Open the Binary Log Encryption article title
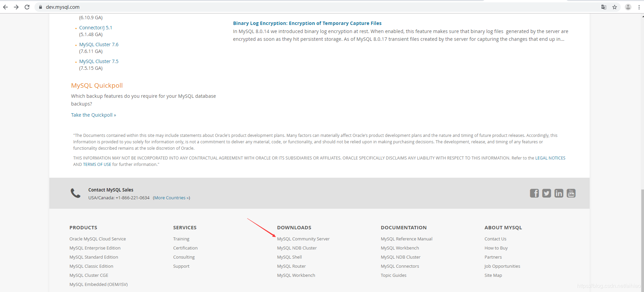The height and width of the screenshot is (292, 644). (307, 23)
